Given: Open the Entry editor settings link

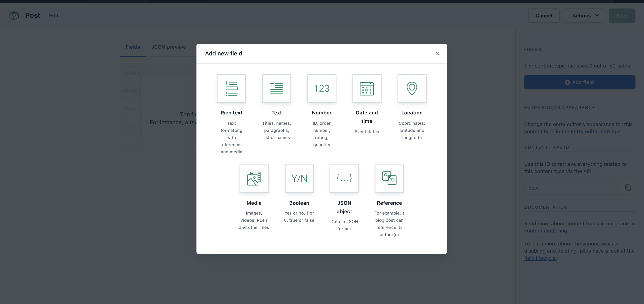Looking at the screenshot, I should point(595,131).
